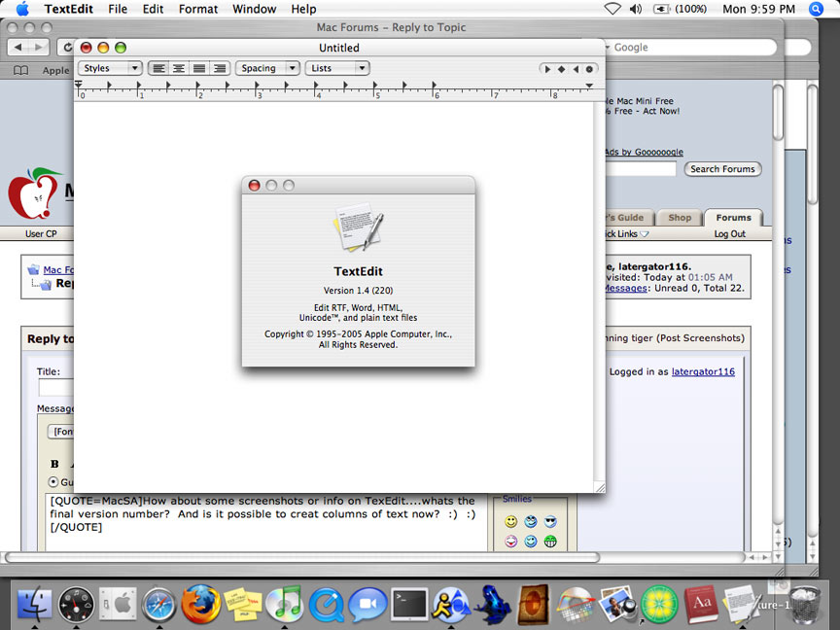Open the Styles dropdown in TextEdit

click(x=110, y=68)
